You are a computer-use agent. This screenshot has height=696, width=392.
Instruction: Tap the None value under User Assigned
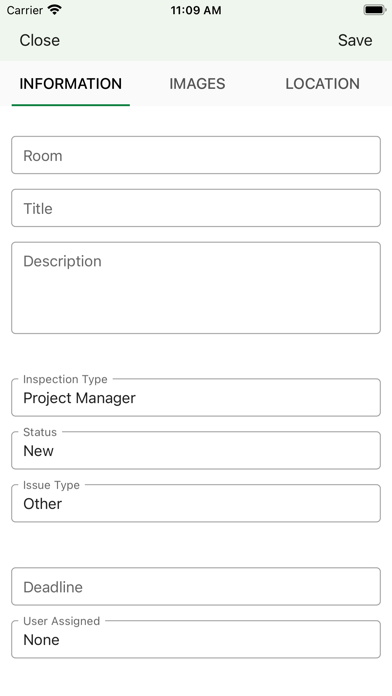click(x=41, y=640)
